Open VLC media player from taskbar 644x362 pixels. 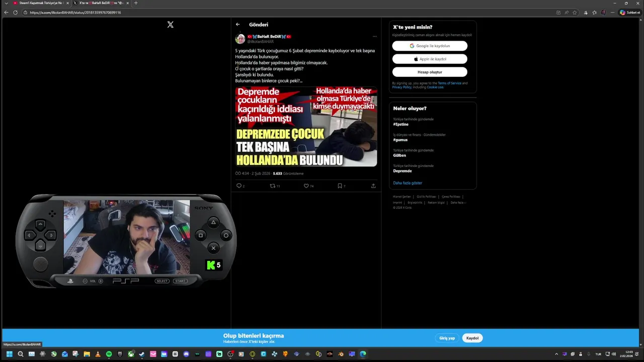click(98, 354)
